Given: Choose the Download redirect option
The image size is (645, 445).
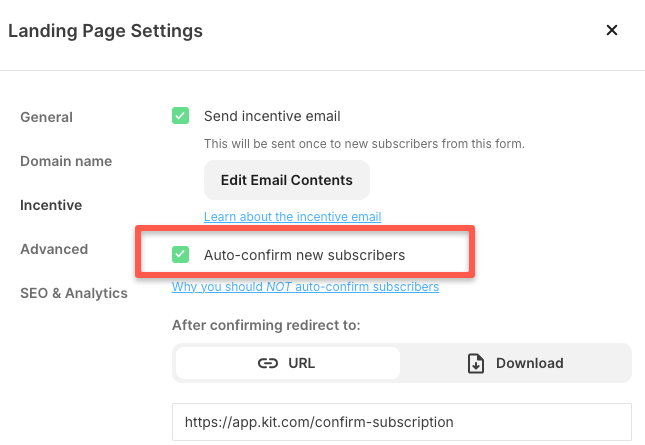Looking at the screenshot, I should tap(516, 363).
